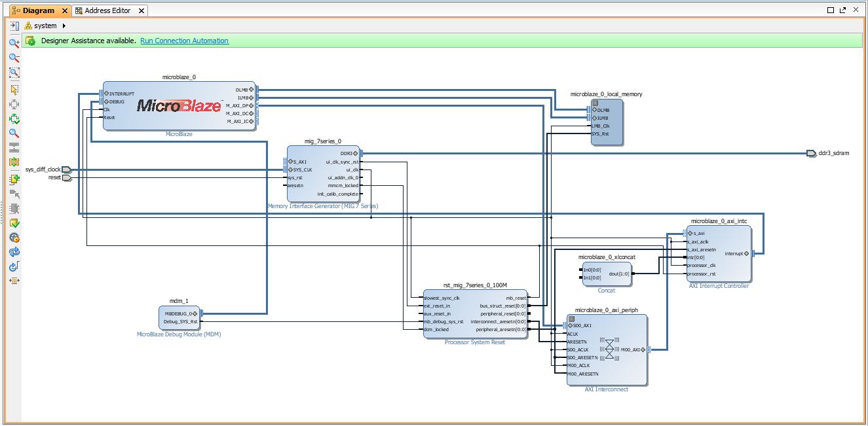
Task: Click the yellow Expand All icon
Action: click(14, 162)
